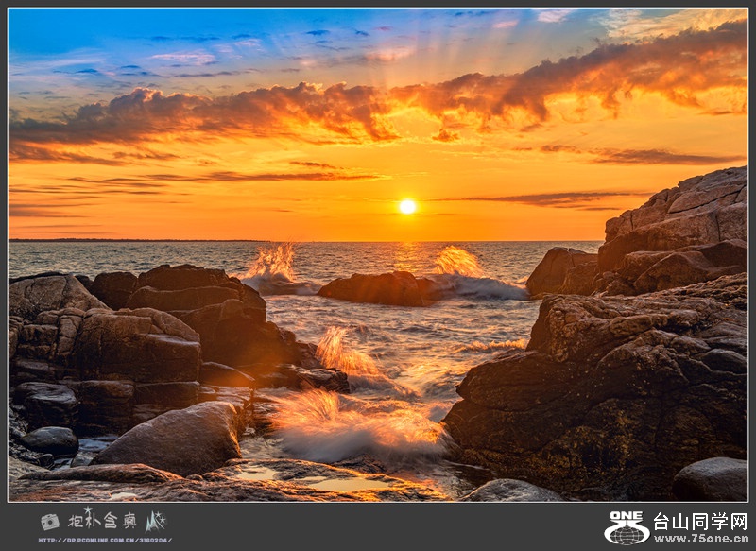Click the camera icon in the watermark
Screen dimensions: 756x551
click(49, 522)
